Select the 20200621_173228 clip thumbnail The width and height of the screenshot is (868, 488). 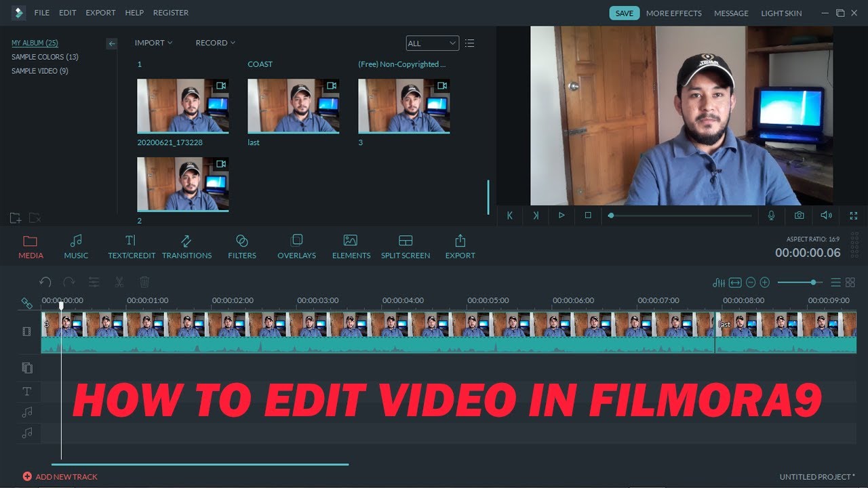coord(182,106)
